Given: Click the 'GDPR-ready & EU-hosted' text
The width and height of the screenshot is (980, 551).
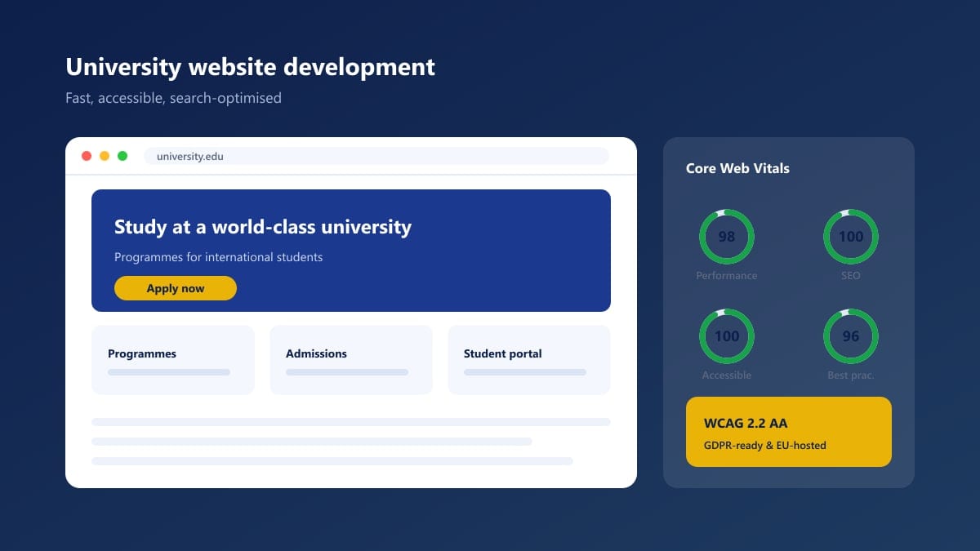Looking at the screenshot, I should 765,446.
